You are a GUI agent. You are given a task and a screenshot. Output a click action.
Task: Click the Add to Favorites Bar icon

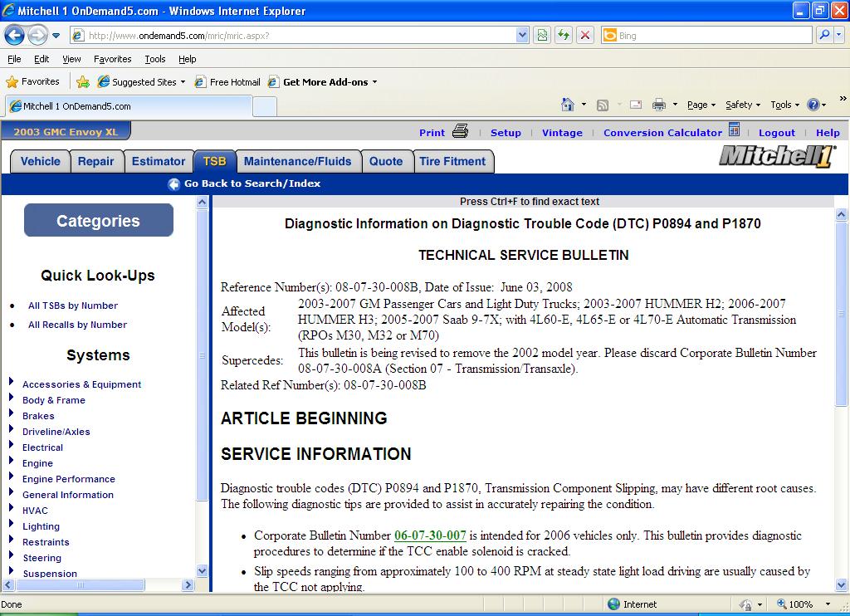point(83,82)
